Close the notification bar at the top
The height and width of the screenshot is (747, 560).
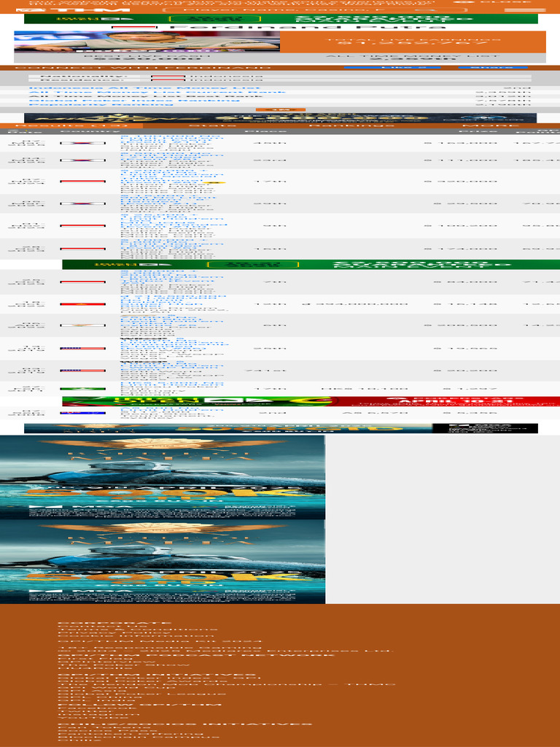491,2
